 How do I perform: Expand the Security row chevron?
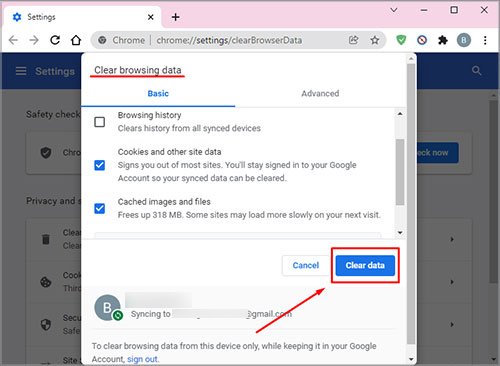click(452, 324)
